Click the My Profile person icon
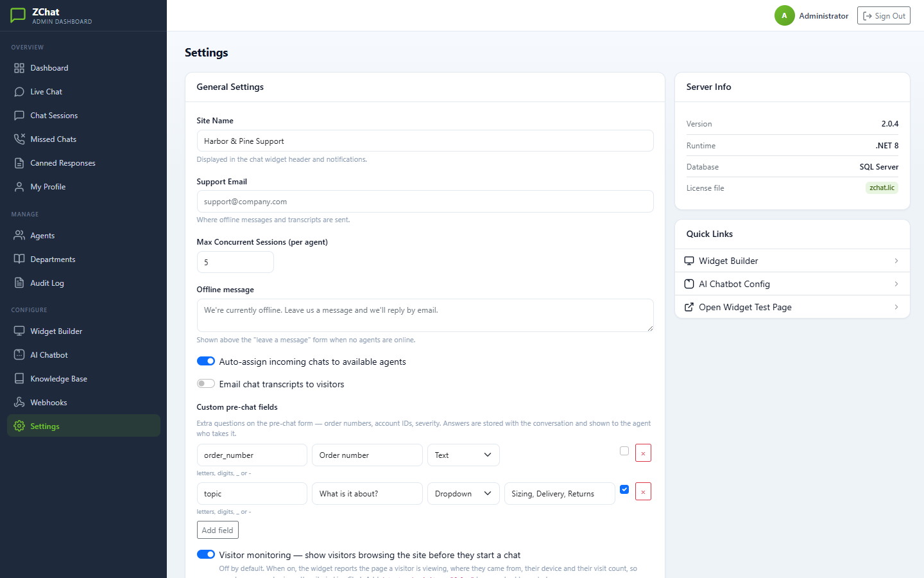This screenshot has width=924, height=578. pyautogui.click(x=19, y=187)
